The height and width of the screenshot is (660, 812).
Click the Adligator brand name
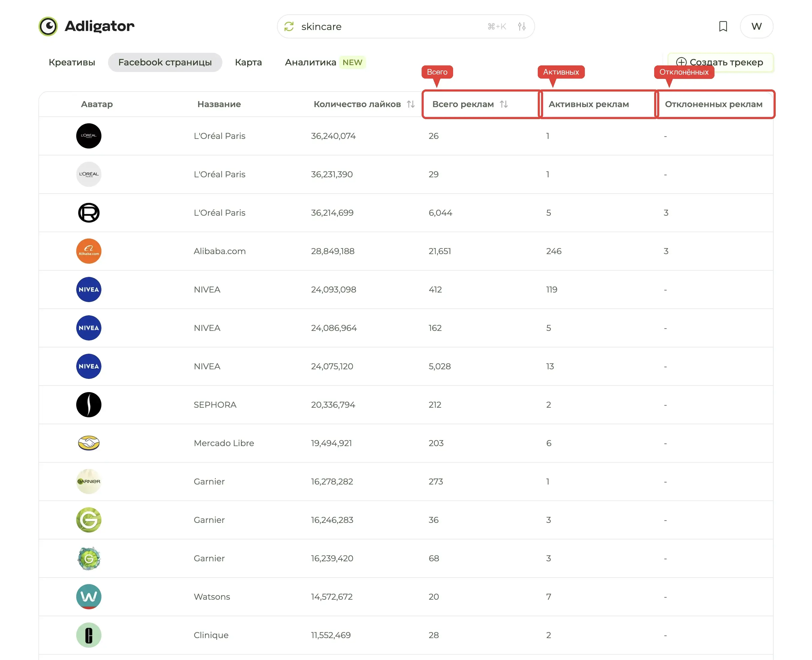pos(100,26)
